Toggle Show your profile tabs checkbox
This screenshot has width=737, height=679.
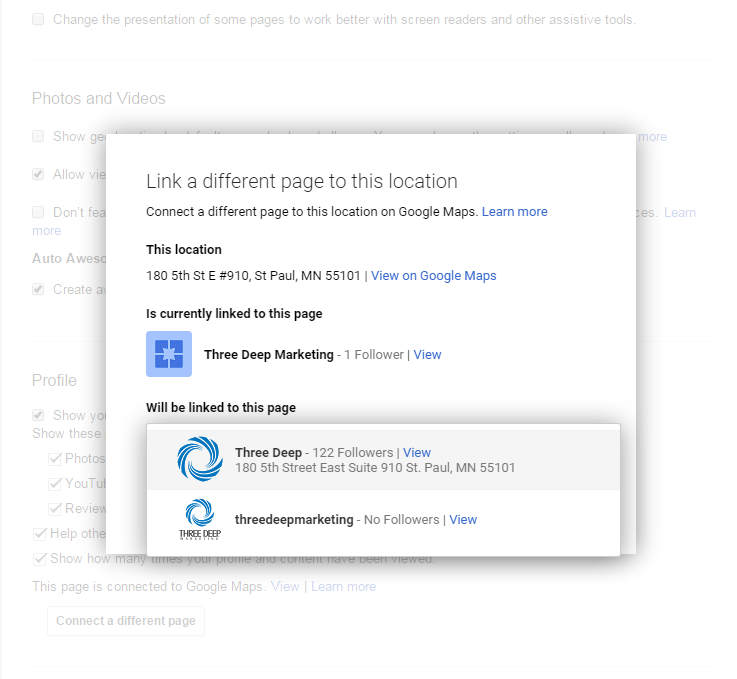[38, 415]
